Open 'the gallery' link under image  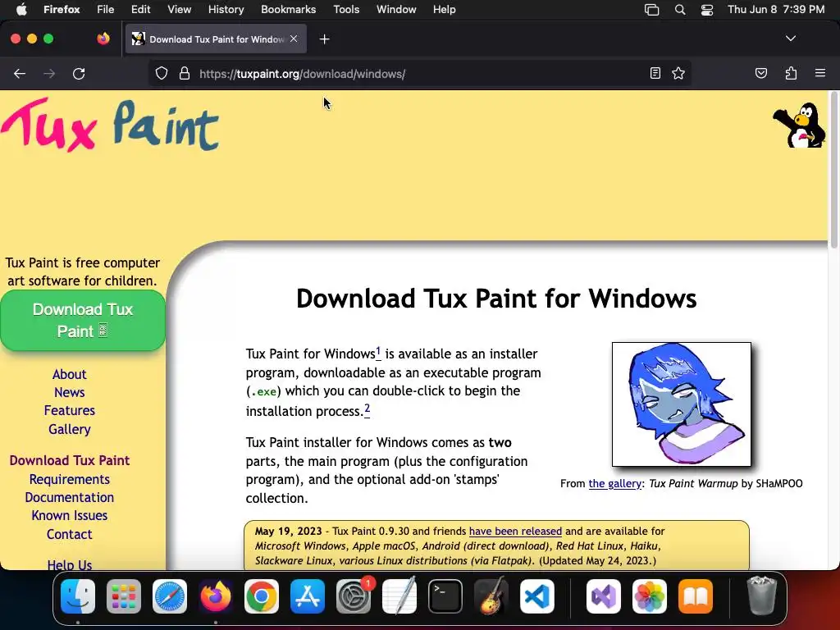click(x=614, y=484)
